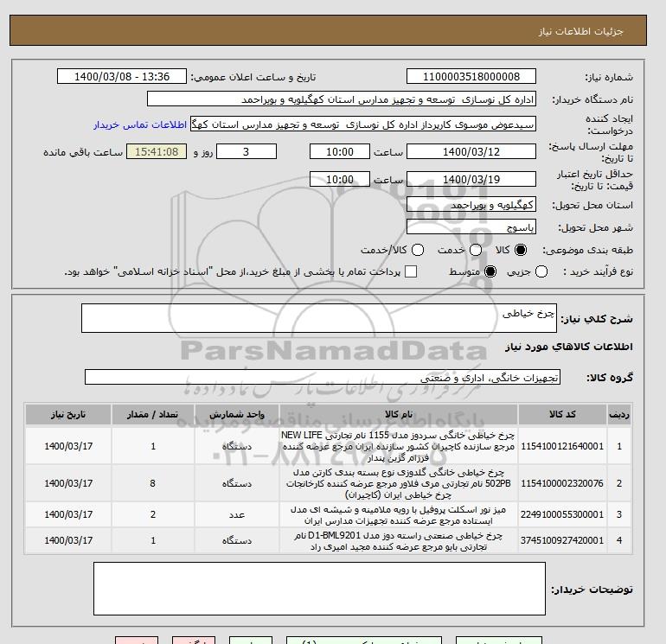Click the 502PB embroidery sewing machine description
This screenshot has width=666, height=644.
(399, 483)
